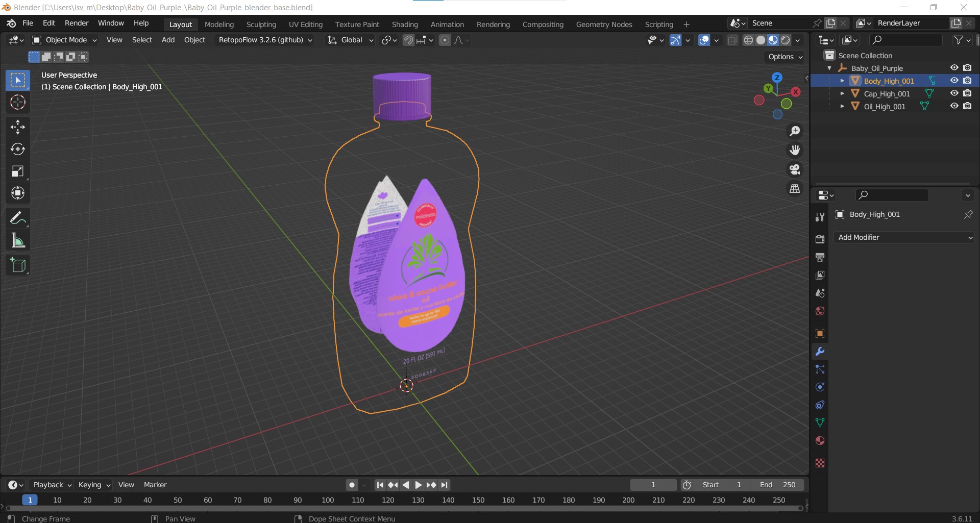980x523 pixels.
Task: Open the View Layer properties tab
Action: [x=820, y=275]
